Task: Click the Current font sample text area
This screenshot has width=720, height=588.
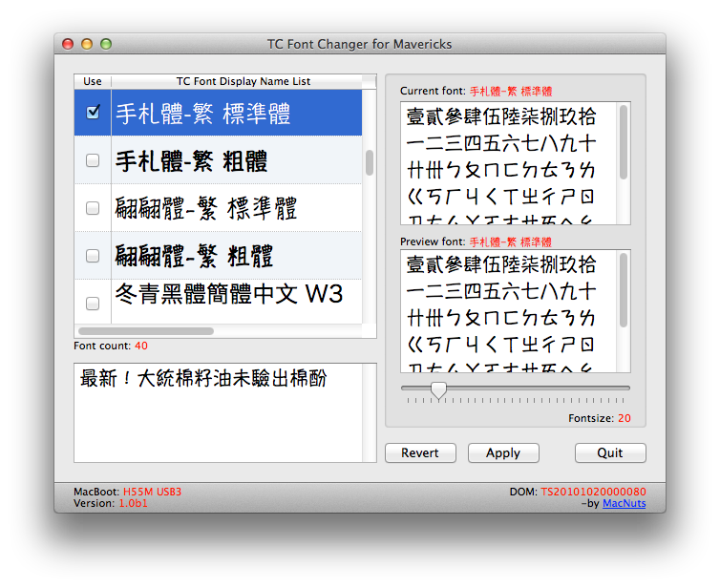Action: pyautogui.click(x=509, y=163)
